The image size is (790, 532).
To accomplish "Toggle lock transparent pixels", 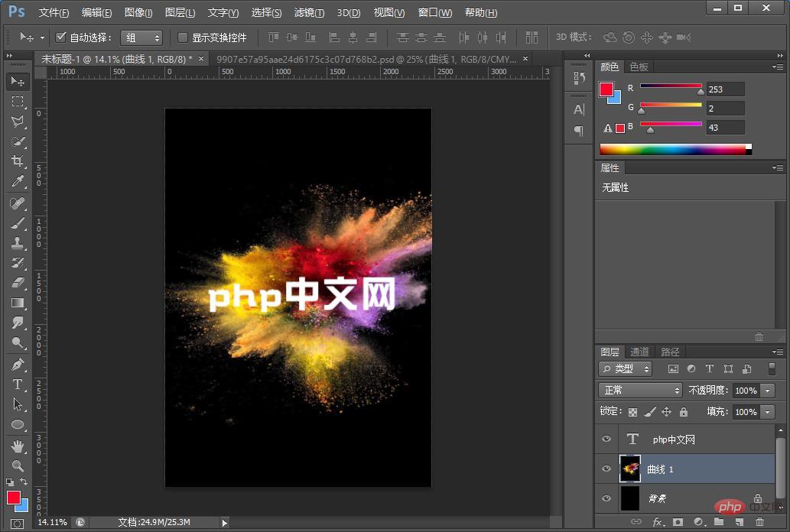I will (632, 412).
